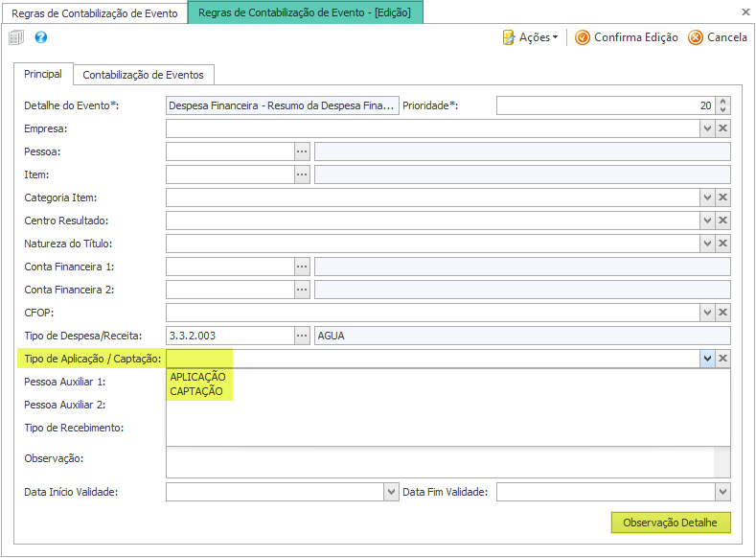Expand the CFOP dropdown

click(x=707, y=313)
